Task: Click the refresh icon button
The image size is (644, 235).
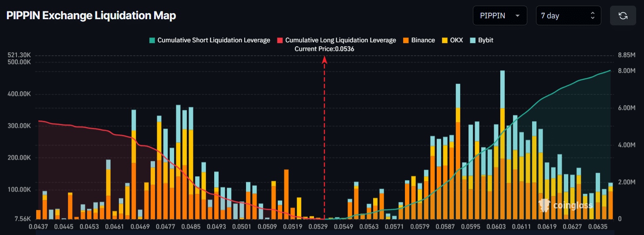Action: (x=623, y=16)
